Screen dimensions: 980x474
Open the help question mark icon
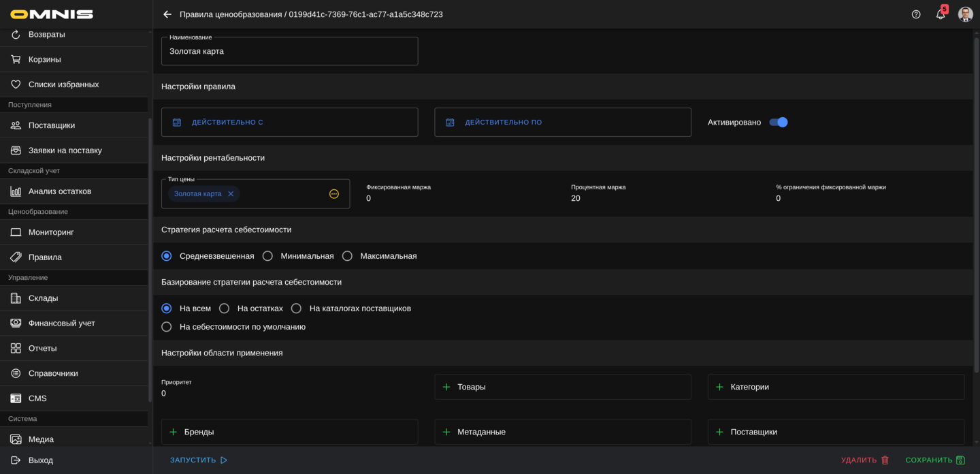[x=916, y=14]
